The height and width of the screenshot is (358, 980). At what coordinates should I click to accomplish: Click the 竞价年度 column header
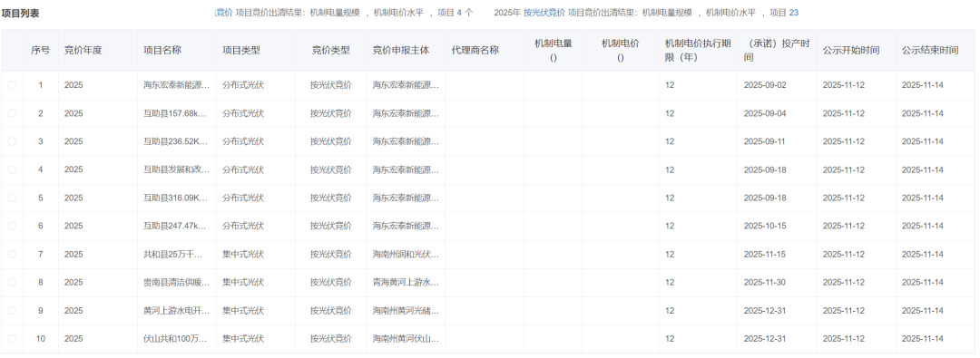pyautogui.click(x=83, y=51)
